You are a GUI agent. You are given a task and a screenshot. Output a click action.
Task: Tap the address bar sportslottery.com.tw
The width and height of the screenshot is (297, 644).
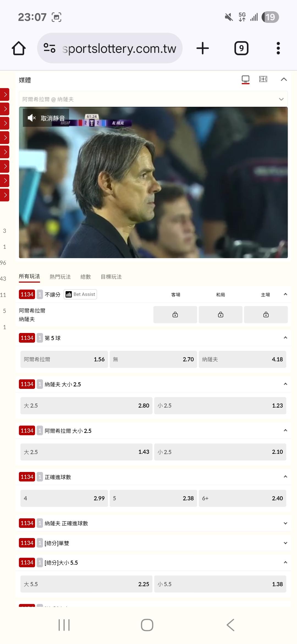point(119,48)
